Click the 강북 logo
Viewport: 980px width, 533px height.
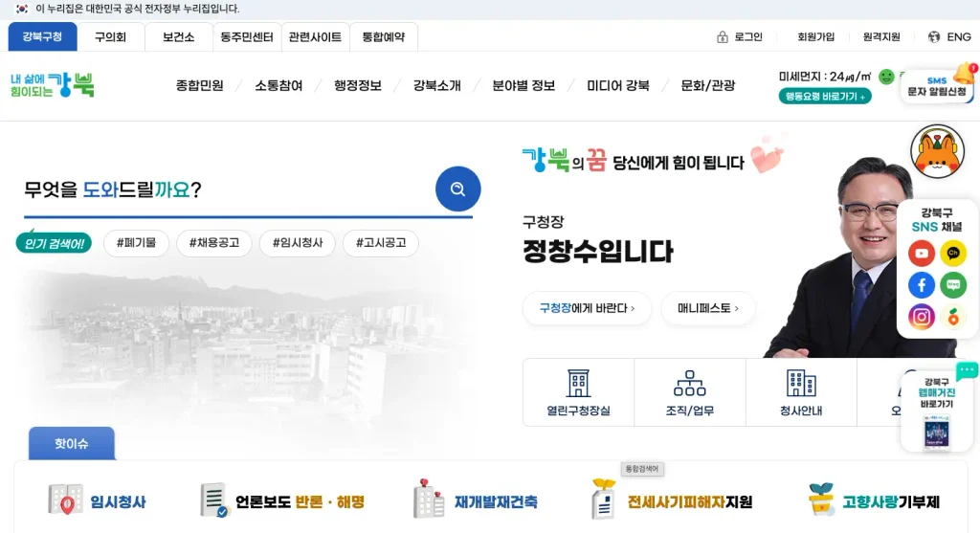pyautogui.click(x=53, y=85)
